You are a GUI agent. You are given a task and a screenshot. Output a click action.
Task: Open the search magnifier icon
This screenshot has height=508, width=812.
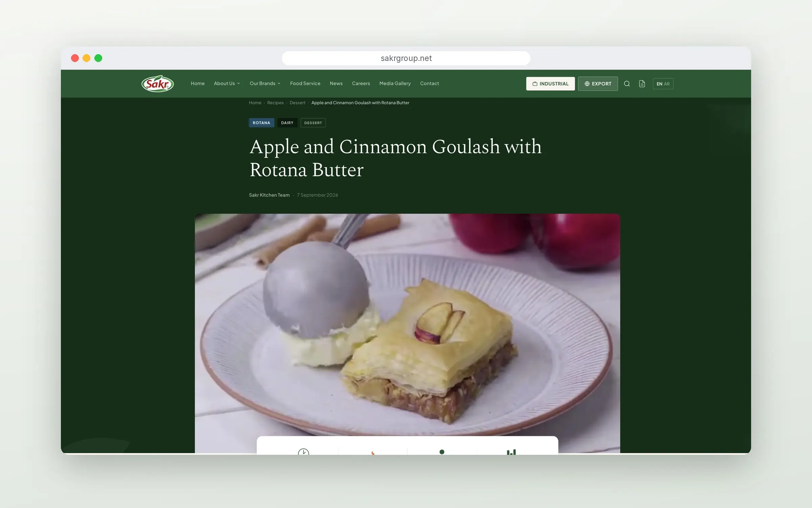[x=627, y=84]
